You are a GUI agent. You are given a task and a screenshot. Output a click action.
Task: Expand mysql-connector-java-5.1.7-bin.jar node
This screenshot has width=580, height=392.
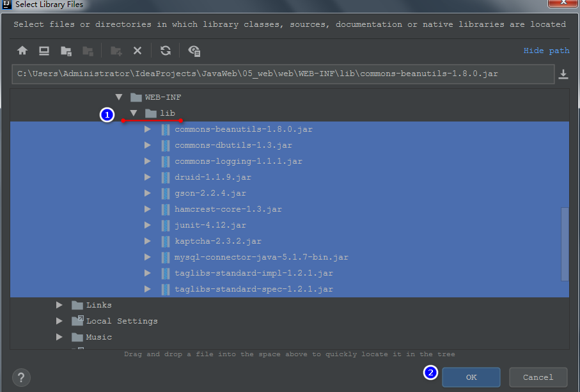pyautogui.click(x=148, y=257)
